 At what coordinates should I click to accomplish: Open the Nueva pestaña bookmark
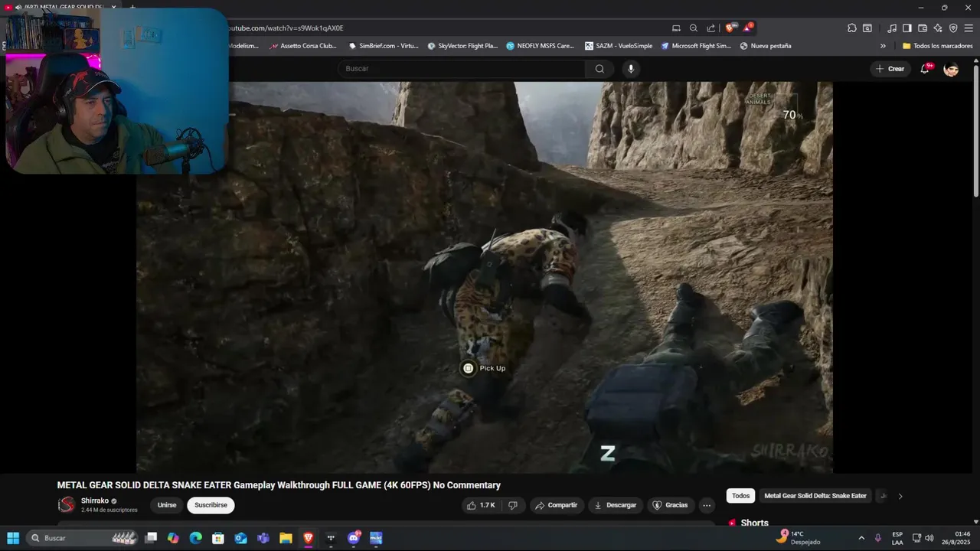(766, 46)
